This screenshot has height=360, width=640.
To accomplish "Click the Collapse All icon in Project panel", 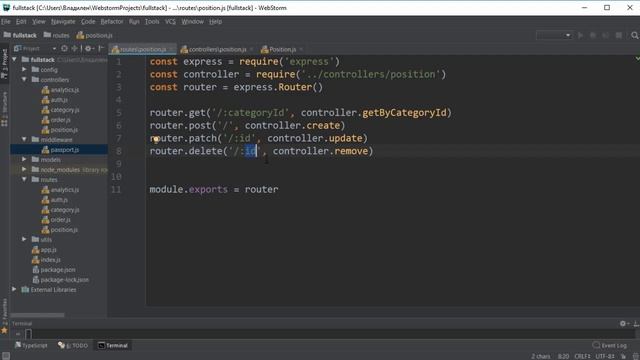I will point(74,49).
